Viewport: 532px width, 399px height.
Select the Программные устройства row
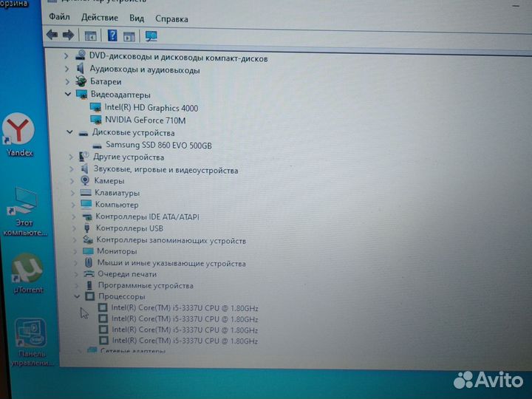146,285
